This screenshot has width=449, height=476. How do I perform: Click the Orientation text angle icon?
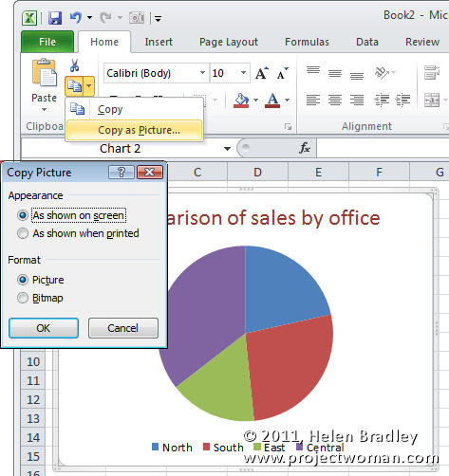click(x=383, y=73)
